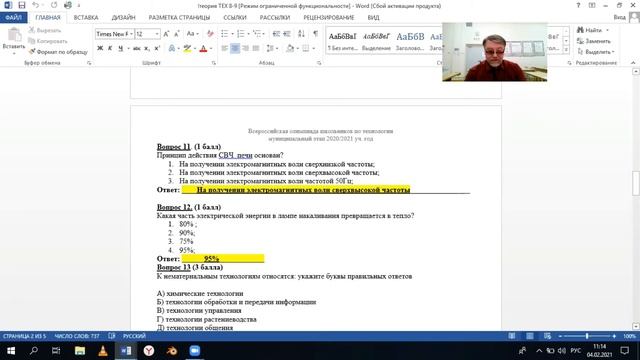Click Заменить (Replace) button
Image resolution: width=640 pixels, height=360 pixels.
click(594, 41)
